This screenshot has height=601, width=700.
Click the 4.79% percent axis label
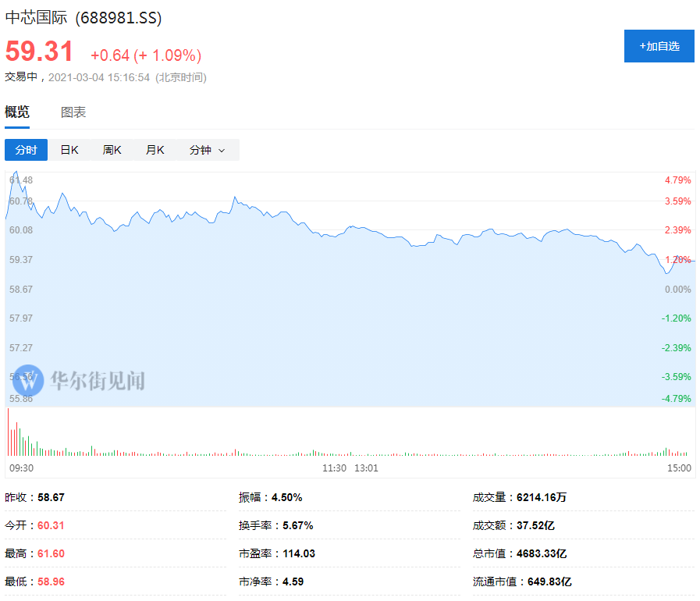coord(677,180)
